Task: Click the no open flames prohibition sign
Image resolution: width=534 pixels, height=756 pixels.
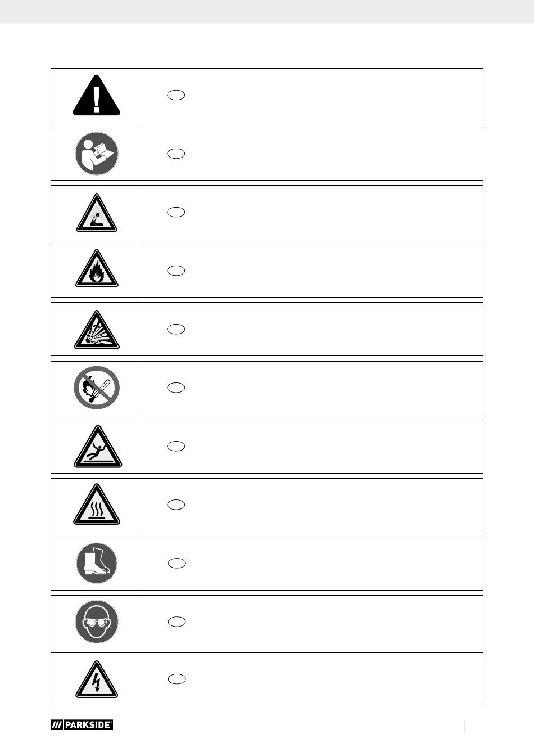Action: click(x=97, y=388)
